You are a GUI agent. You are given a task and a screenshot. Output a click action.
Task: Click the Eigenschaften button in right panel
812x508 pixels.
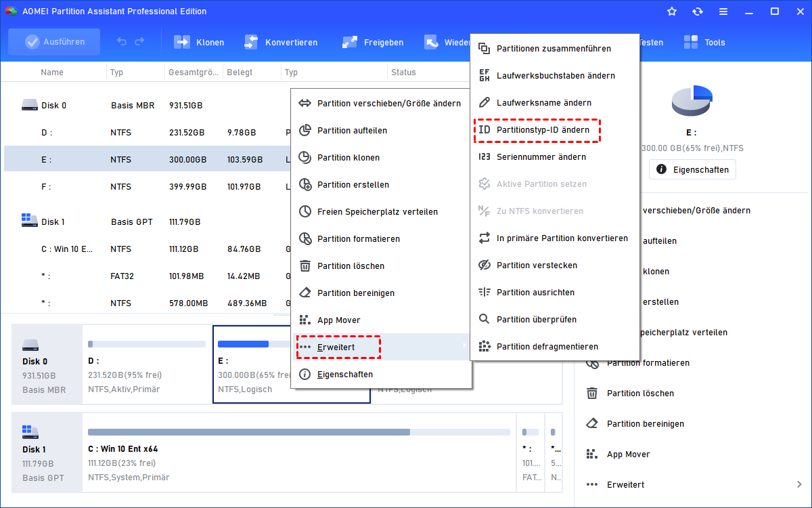[692, 169]
